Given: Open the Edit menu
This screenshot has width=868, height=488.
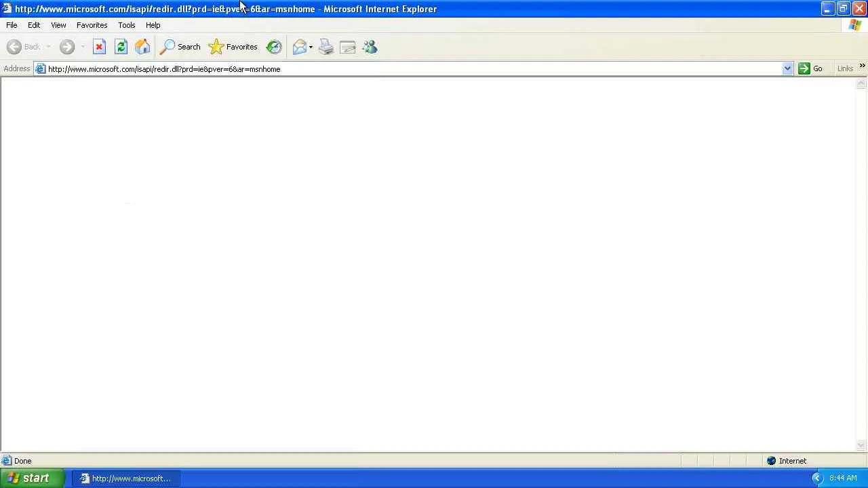Looking at the screenshot, I should (34, 25).
